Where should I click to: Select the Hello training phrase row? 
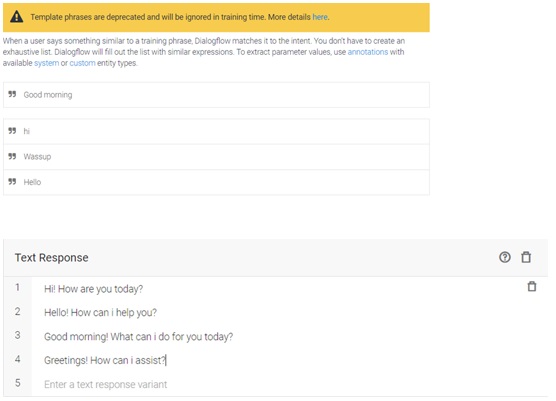point(216,182)
